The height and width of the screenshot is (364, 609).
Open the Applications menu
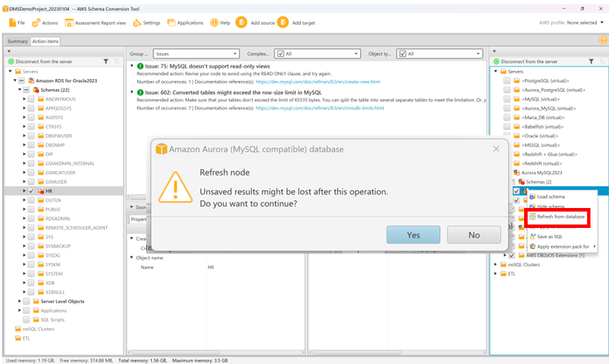(185, 23)
